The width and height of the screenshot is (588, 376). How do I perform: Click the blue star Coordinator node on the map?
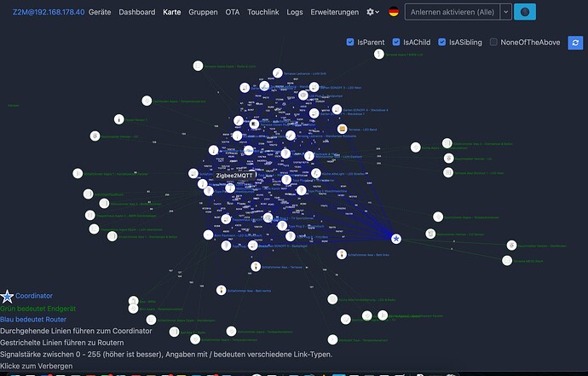pos(396,239)
